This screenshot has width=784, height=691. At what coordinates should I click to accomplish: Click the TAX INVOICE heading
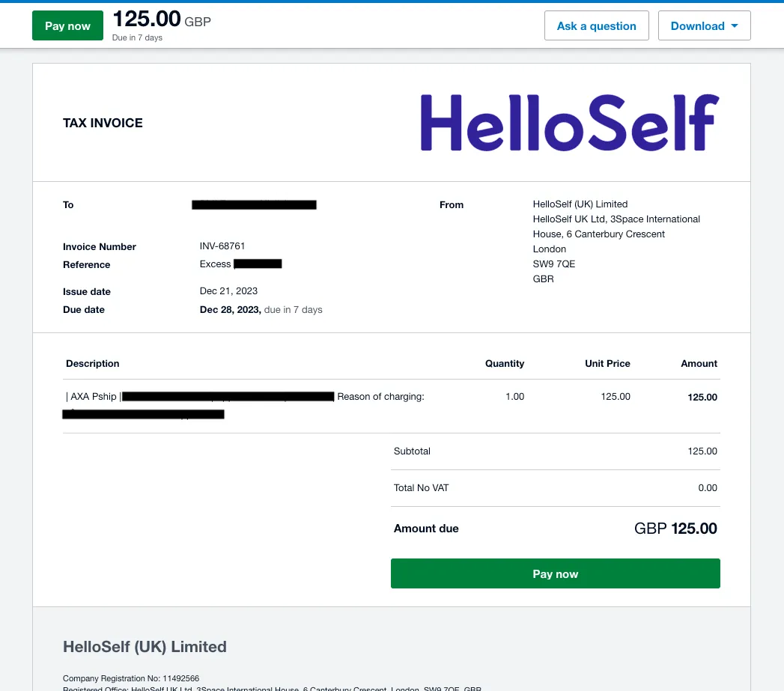pyautogui.click(x=103, y=124)
